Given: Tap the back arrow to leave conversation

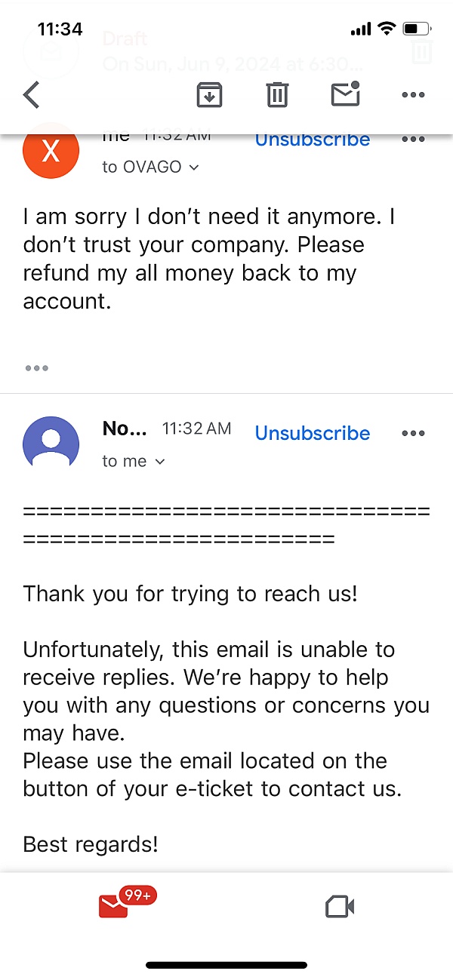Looking at the screenshot, I should [x=32, y=95].
